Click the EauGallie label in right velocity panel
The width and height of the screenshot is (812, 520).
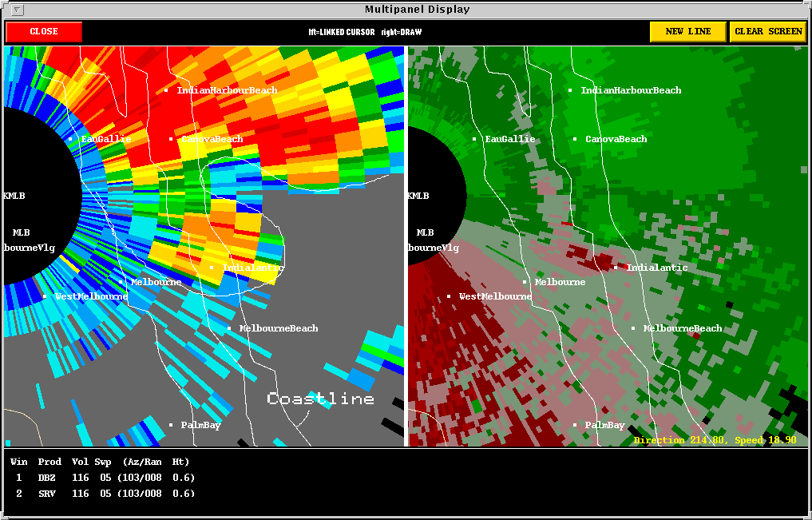coord(509,139)
